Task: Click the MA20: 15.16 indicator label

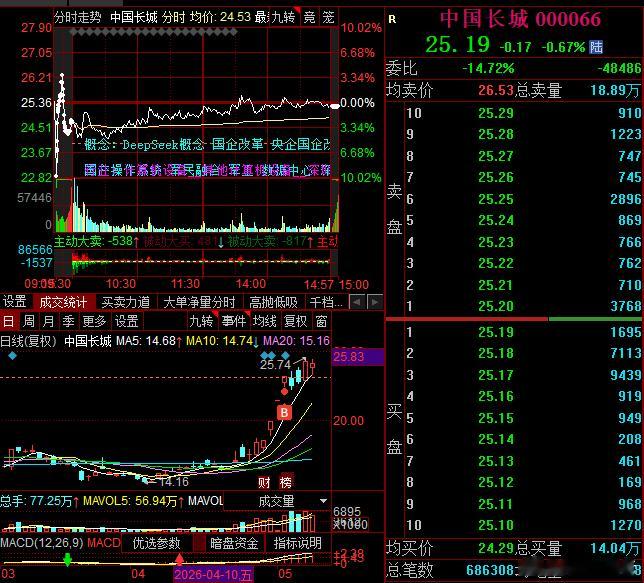Action: coord(296,341)
